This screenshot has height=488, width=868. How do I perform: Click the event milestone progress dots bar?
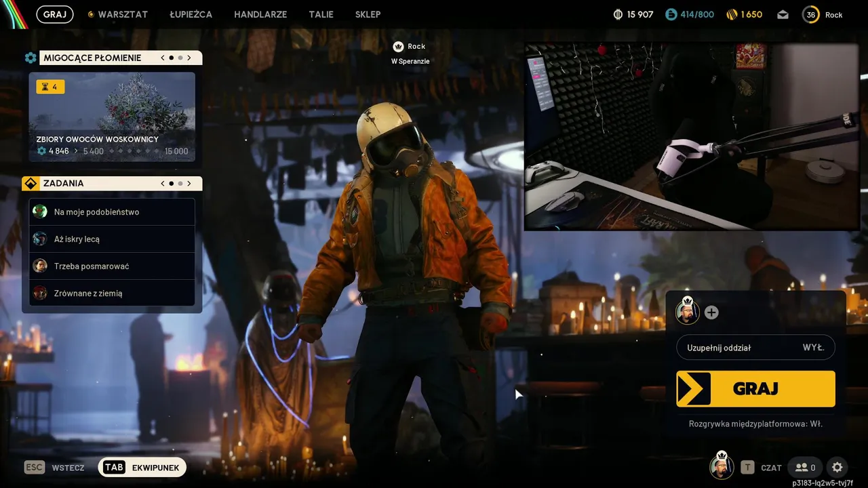134,151
